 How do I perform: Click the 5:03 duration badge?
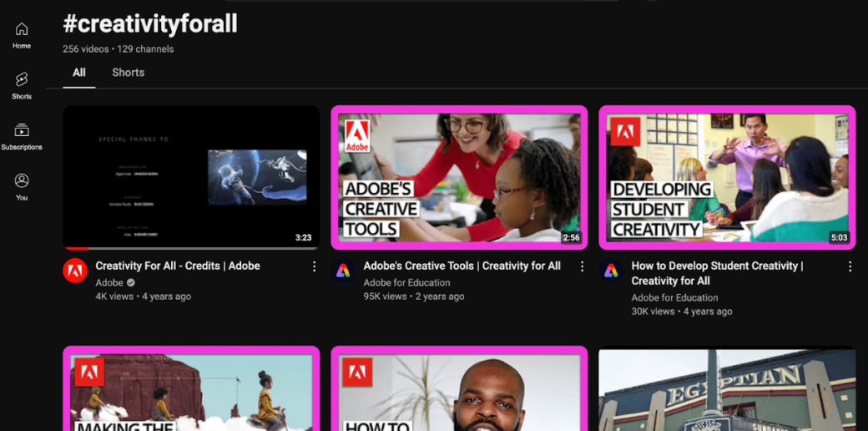[839, 238]
